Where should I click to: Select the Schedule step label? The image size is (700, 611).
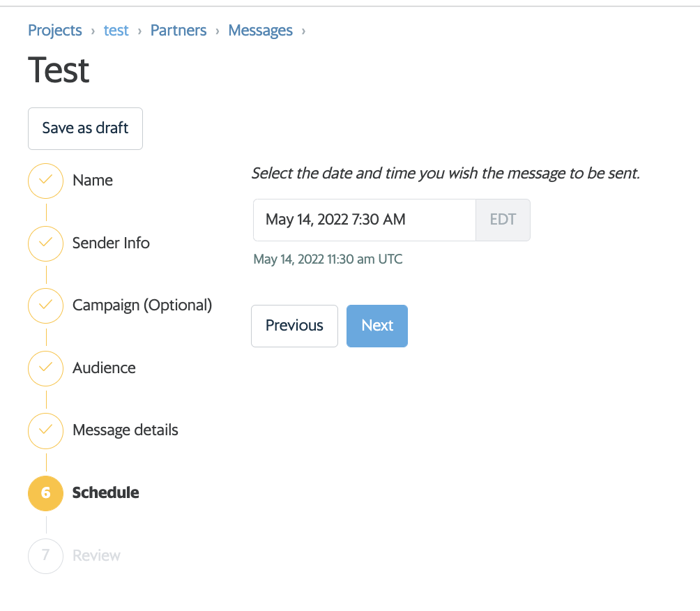(105, 492)
